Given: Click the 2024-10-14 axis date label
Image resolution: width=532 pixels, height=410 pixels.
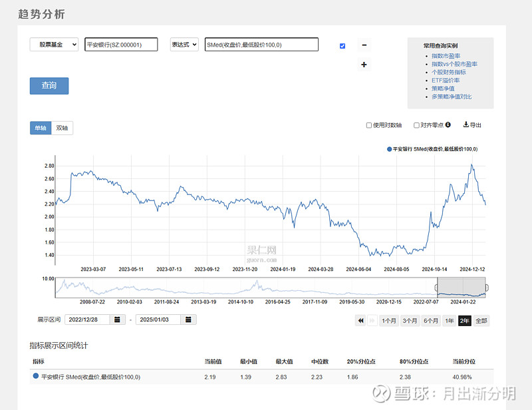Looking at the screenshot, I should click(x=434, y=270).
